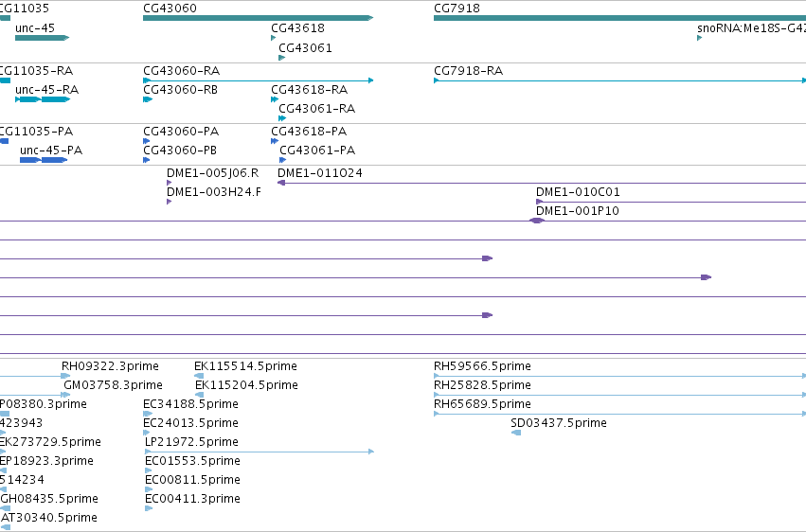
Task: Open the CG11035-PA protein label
Action: [x=35, y=132]
